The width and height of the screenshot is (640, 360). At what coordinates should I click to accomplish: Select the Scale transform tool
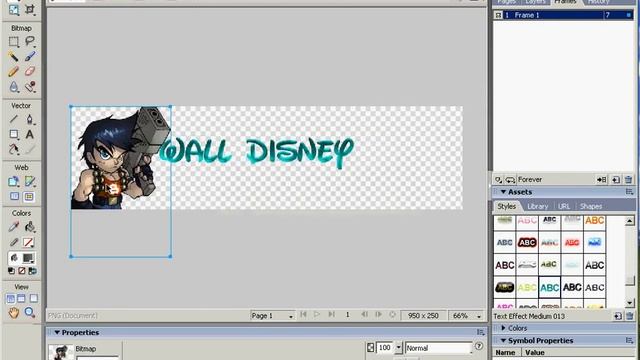(x=13, y=9)
